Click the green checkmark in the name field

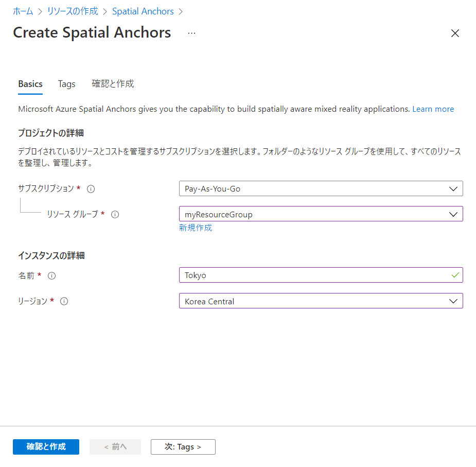point(455,275)
